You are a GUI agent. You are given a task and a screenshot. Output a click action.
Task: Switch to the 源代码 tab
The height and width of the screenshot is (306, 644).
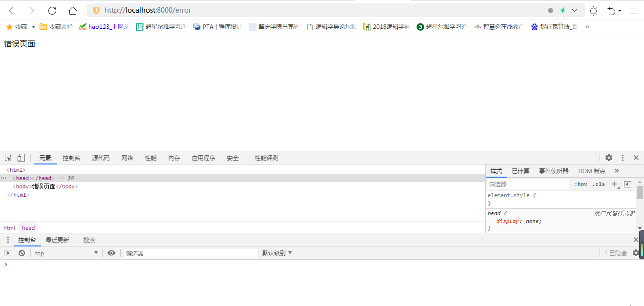point(101,158)
